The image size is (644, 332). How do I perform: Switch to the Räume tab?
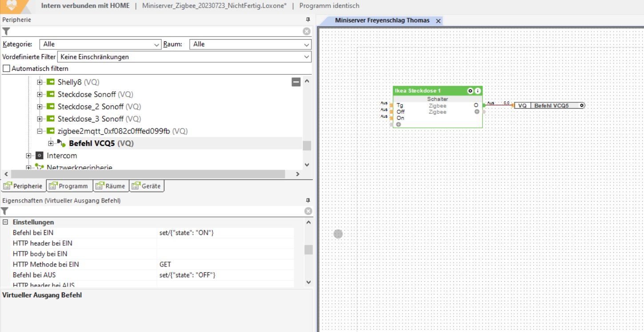pyautogui.click(x=111, y=186)
